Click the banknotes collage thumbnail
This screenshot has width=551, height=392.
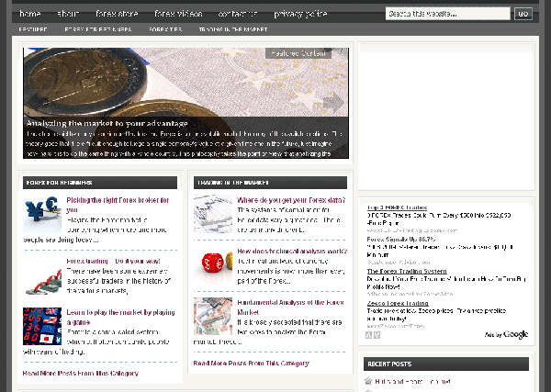tap(213, 316)
